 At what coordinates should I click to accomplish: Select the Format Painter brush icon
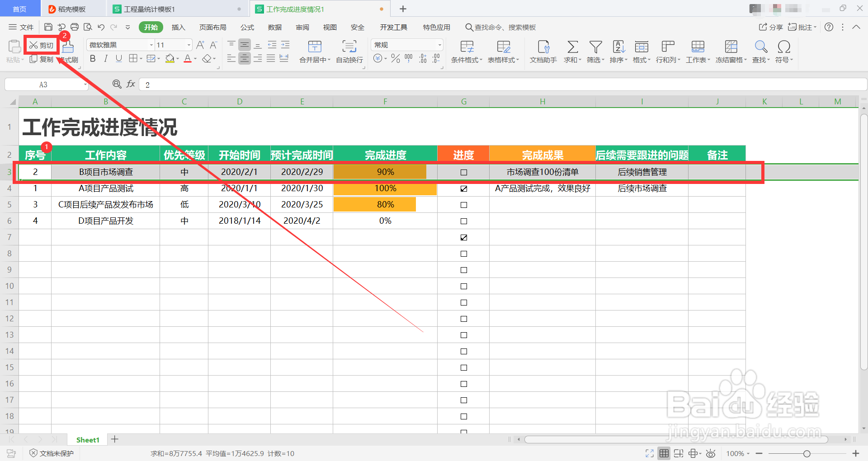pos(68,47)
